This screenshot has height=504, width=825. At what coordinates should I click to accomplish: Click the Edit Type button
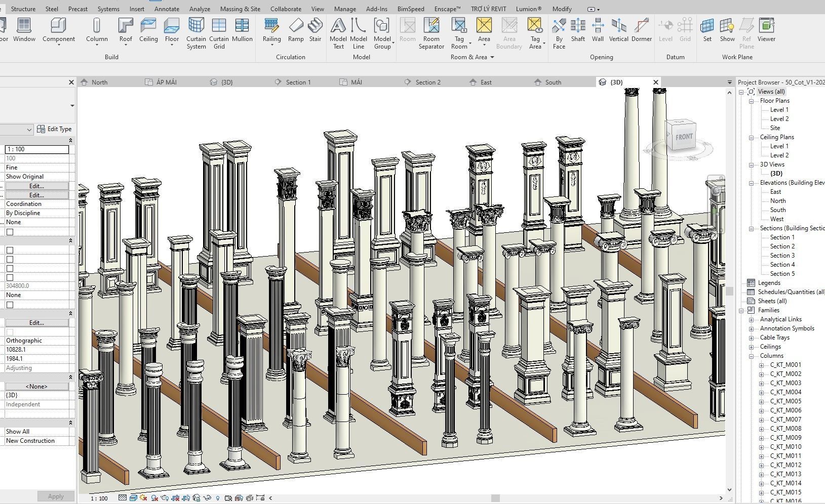click(x=54, y=129)
